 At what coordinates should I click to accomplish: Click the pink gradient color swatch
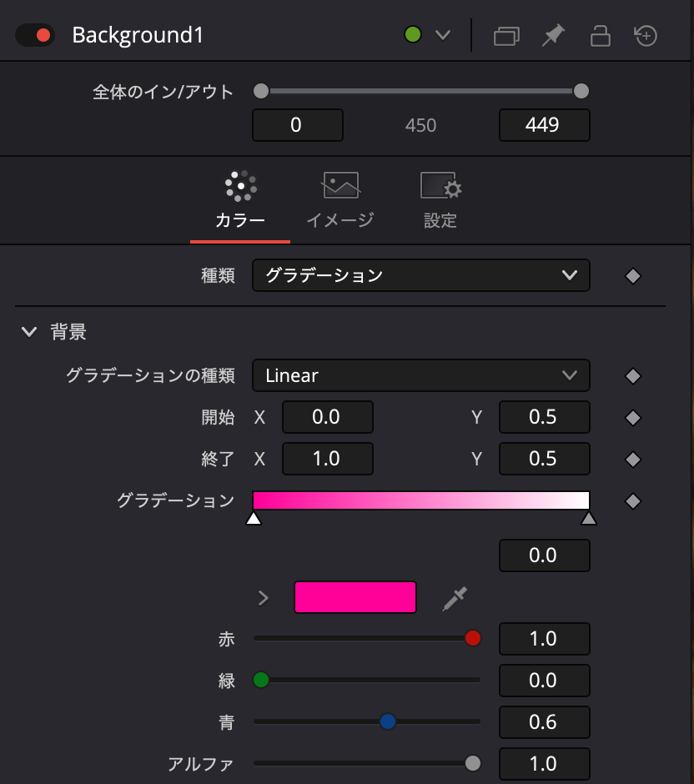[x=355, y=597]
